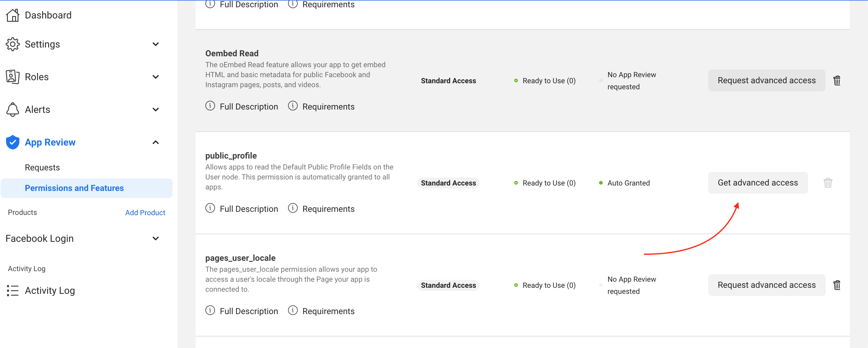
Task: Click info icon beside Oembed Read Full Description
Action: click(x=210, y=106)
